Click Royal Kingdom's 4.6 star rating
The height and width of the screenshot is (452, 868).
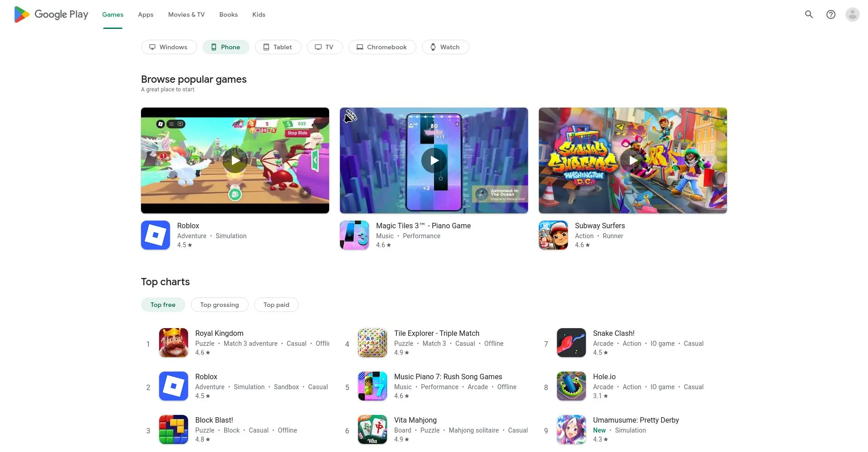coord(203,353)
